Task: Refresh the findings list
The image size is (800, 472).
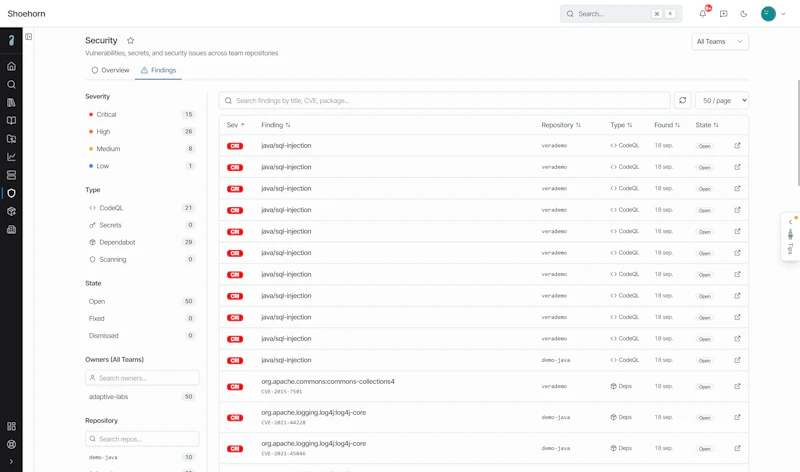Action: 683,101
